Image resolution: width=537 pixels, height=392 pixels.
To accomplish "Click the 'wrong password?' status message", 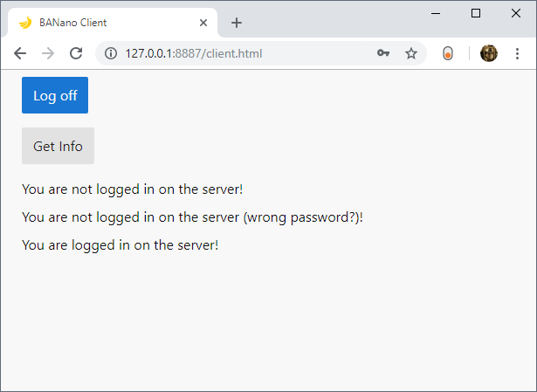I will [x=192, y=217].
